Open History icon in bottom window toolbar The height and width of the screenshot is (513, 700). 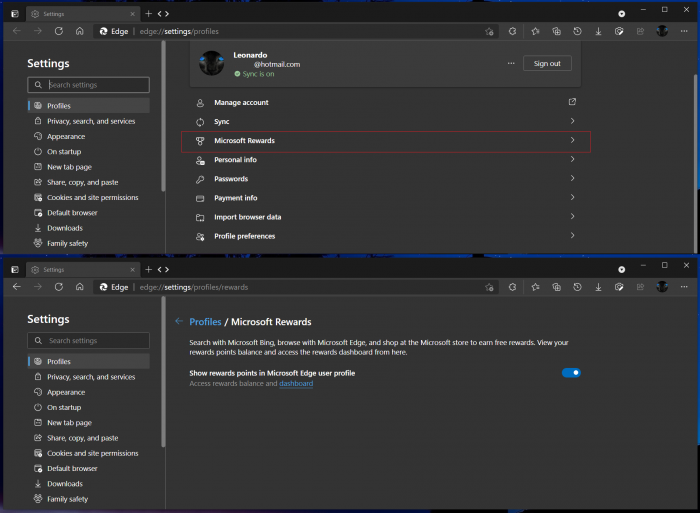(x=577, y=286)
